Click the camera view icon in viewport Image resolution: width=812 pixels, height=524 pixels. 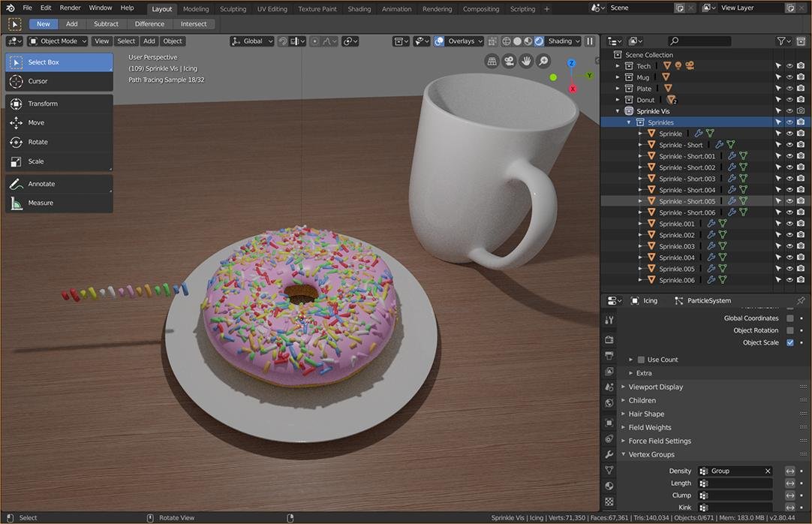click(x=509, y=62)
